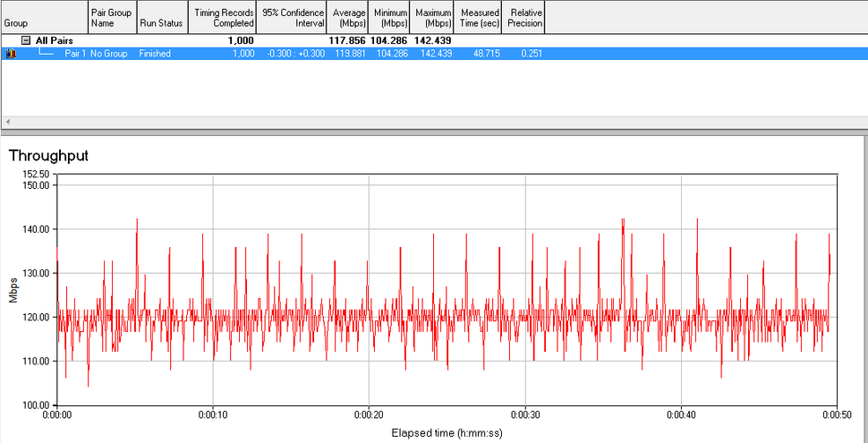Click the 48.715 measured time value
Screen dimensions: 868x443
tap(486, 54)
